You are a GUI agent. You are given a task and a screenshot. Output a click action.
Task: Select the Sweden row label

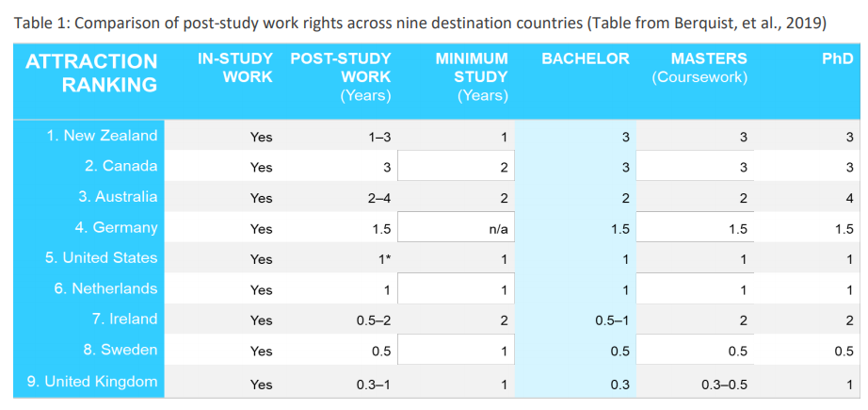120,350
